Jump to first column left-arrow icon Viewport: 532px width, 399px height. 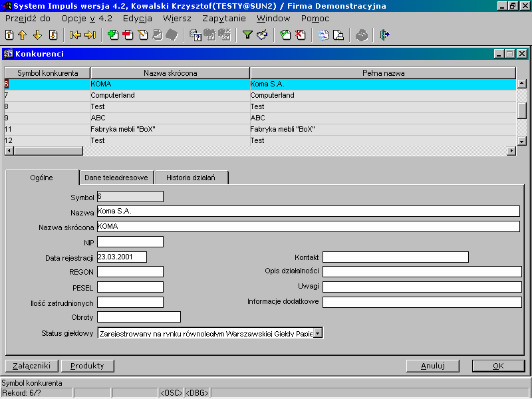pos(75,35)
